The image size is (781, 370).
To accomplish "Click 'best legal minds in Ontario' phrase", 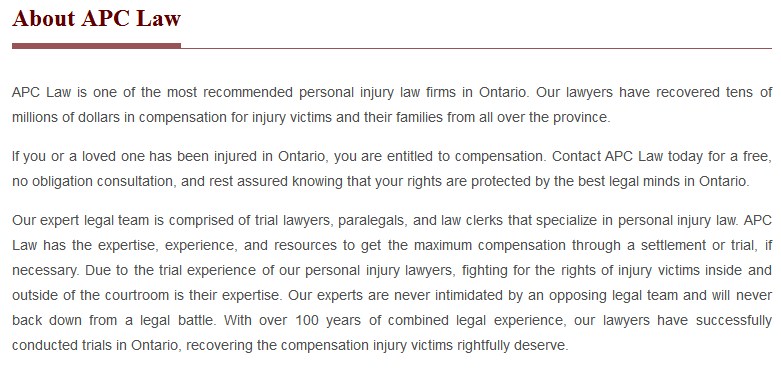I will coord(662,181).
